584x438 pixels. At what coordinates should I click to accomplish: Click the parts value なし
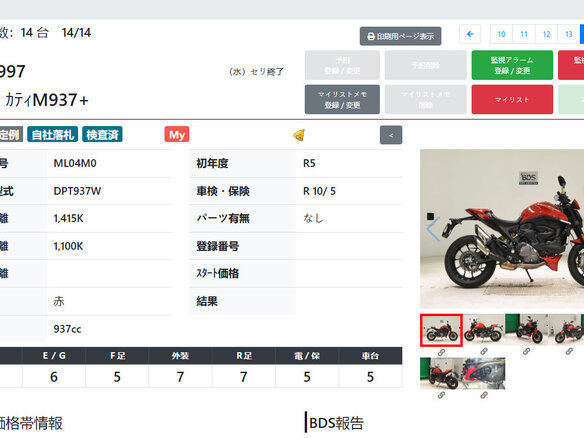pos(313,218)
